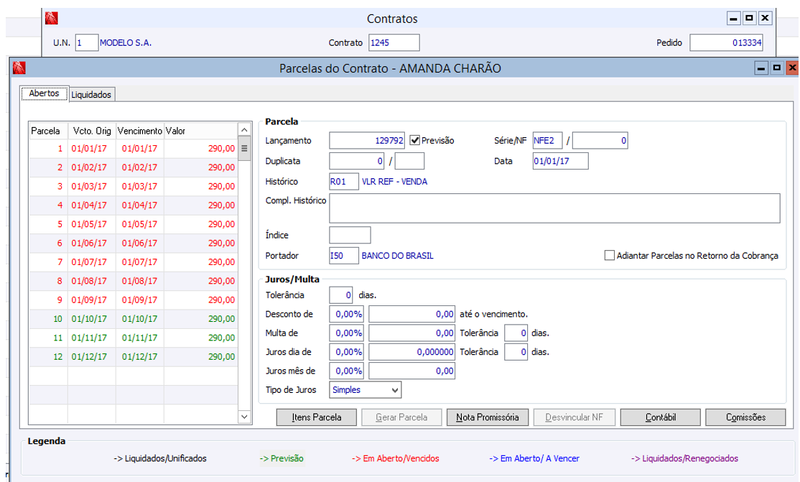Switch to the Liquidados tab

coord(91,94)
